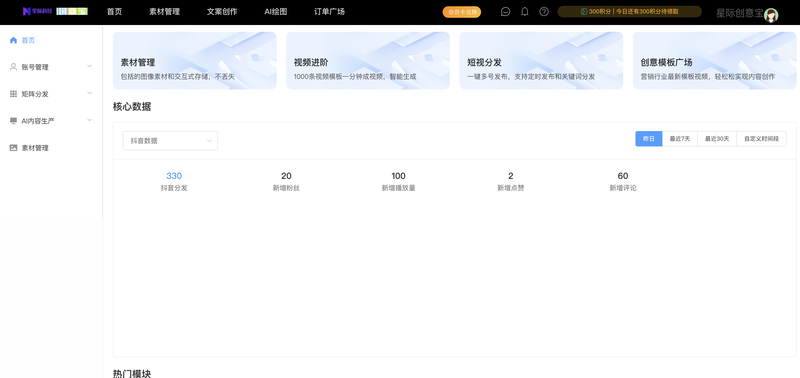Click the green points icon next to 300积分
This screenshot has height=378, width=800.
point(585,12)
